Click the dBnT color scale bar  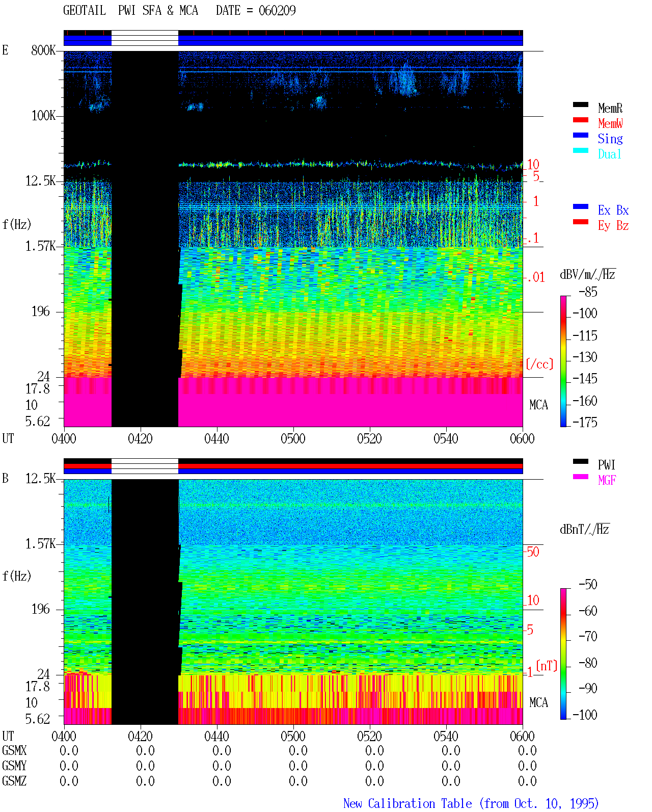(563, 654)
